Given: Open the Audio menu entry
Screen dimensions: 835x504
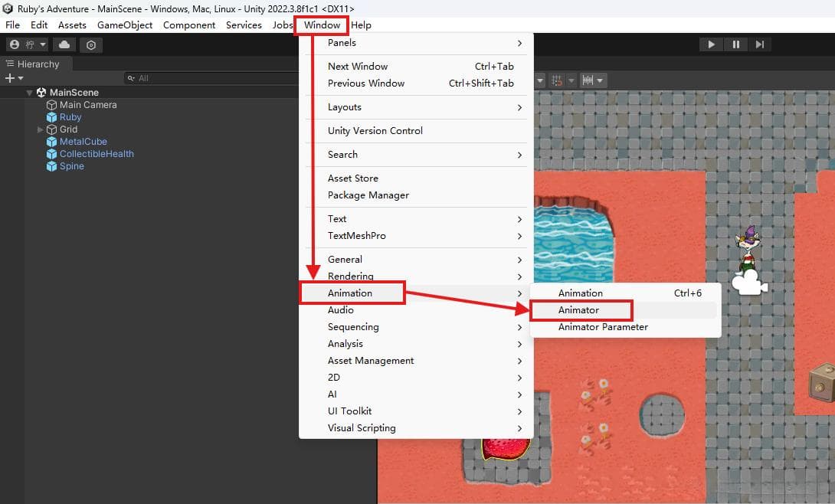Looking at the screenshot, I should pyautogui.click(x=416, y=310).
